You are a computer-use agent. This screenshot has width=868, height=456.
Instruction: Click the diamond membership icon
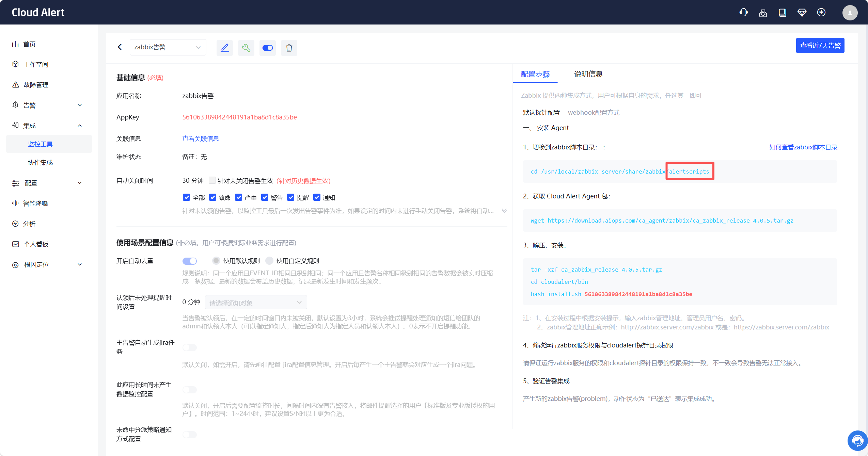(802, 13)
